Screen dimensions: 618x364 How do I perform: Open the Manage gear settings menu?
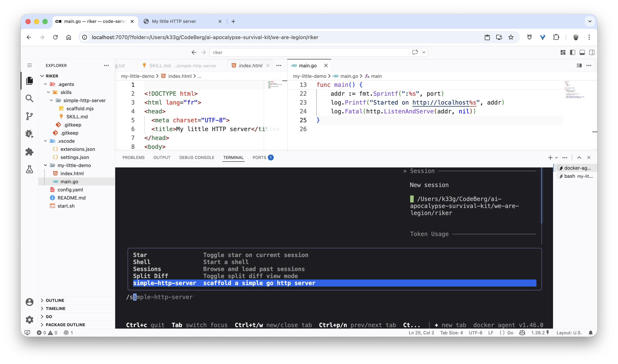(30, 320)
